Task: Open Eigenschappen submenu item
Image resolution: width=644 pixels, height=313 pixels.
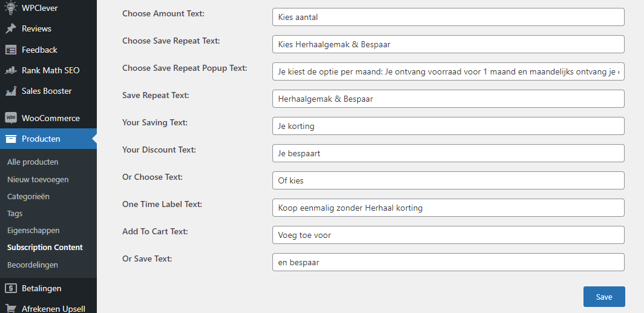Action: point(33,230)
